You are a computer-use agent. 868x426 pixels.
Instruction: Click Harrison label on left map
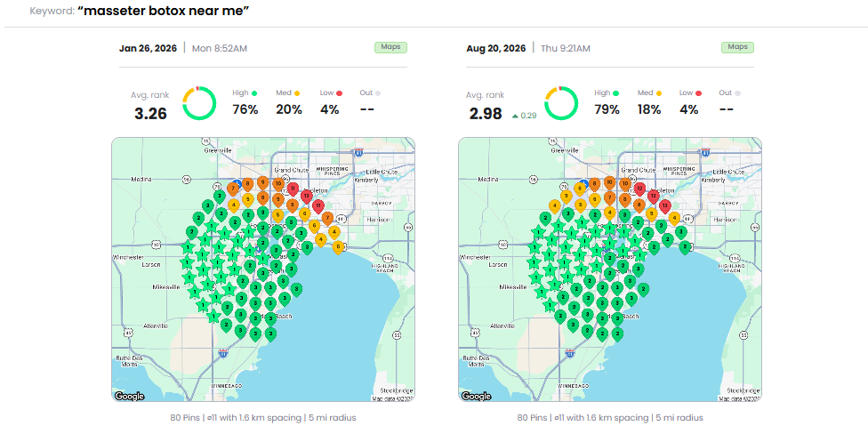click(379, 220)
